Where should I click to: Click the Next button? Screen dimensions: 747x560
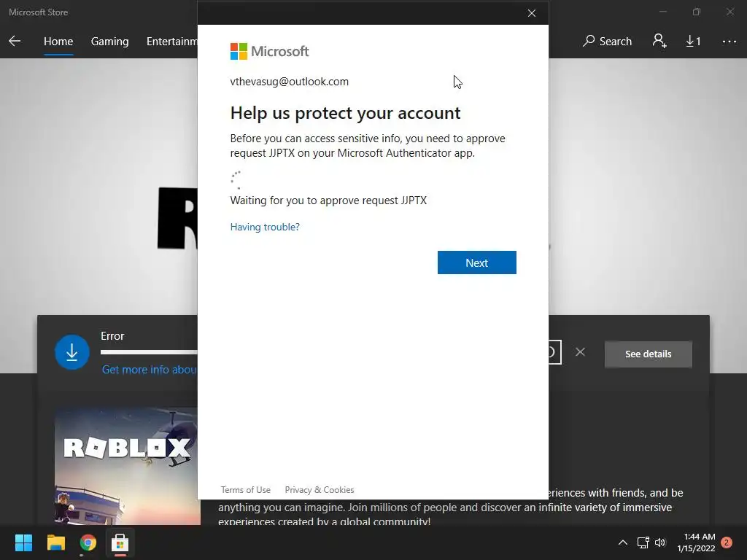476,262
